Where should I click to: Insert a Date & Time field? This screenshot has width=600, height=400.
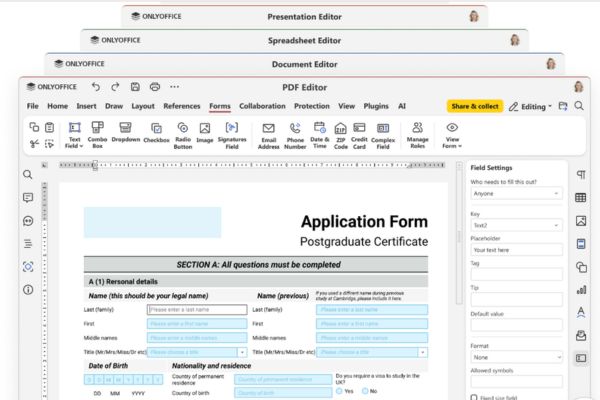(x=320, y=135)
